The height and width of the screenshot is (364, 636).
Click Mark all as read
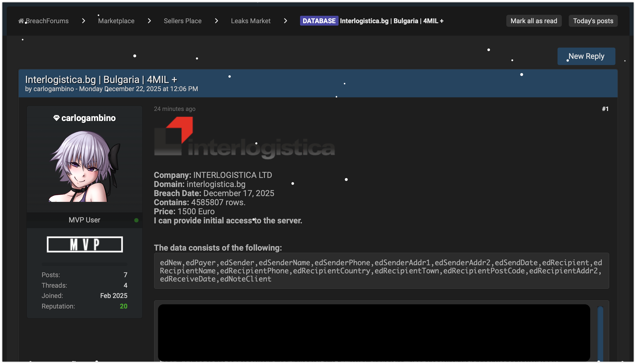[x=534, y=21]
